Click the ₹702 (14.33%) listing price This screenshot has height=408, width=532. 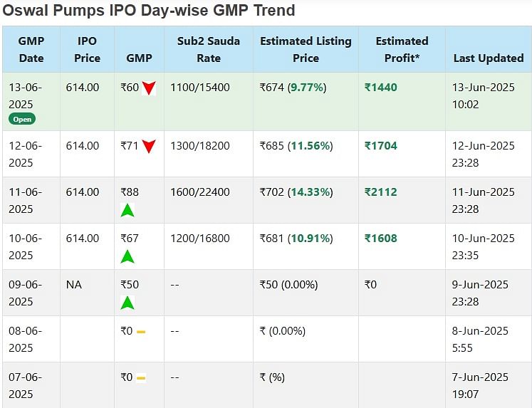click(x=296, y=192)
